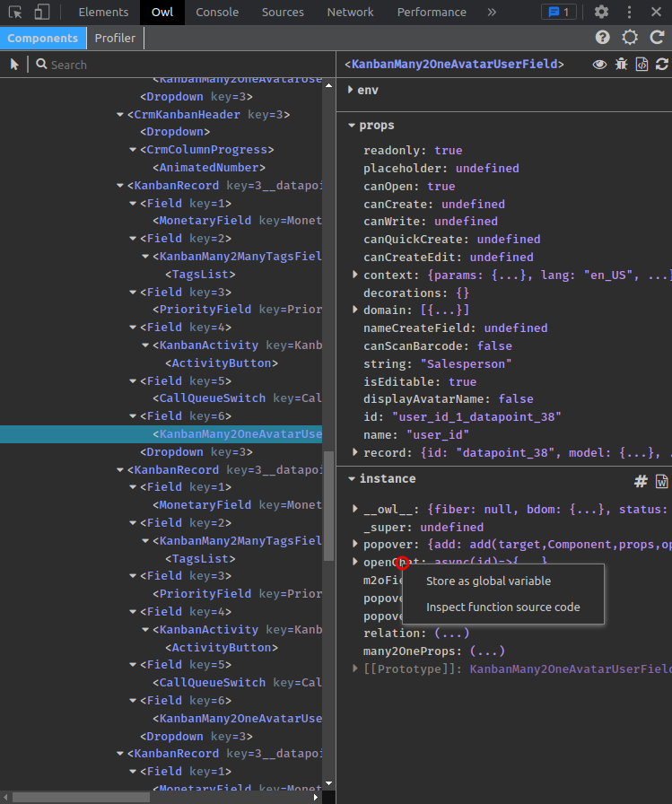This screenshot has height=804, width=672.
Task: Select the Components tab
Action: tap(42, 38)
